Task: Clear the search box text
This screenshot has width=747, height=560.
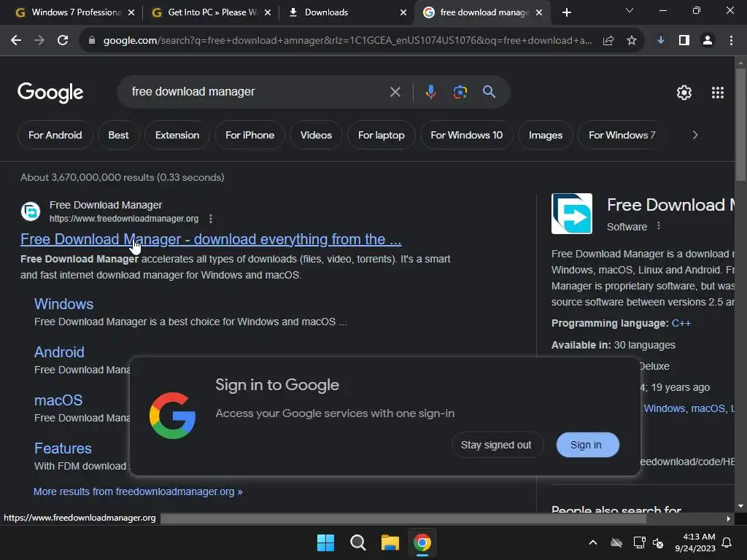Action: 395,92
